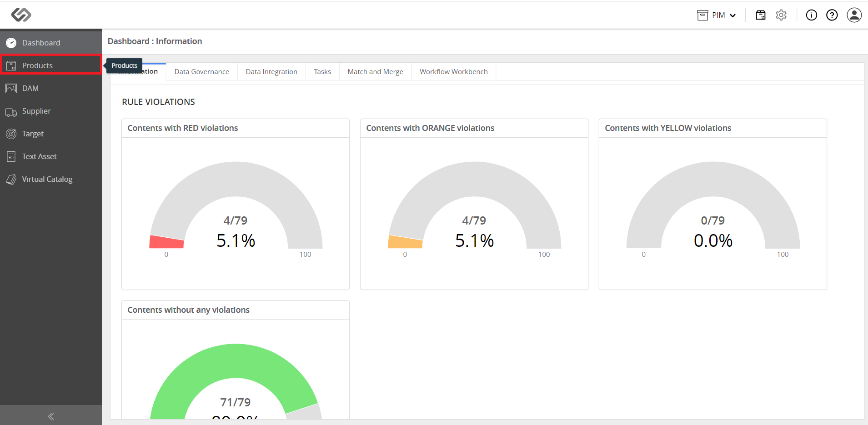
Task: Collapse the sidebar with double chevron
Action: [x=51, y=416]
